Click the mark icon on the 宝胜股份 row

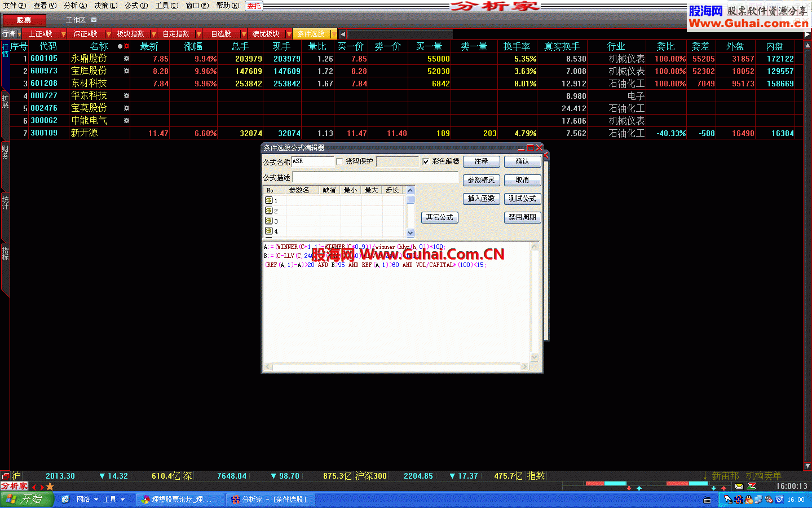(126, 71)
